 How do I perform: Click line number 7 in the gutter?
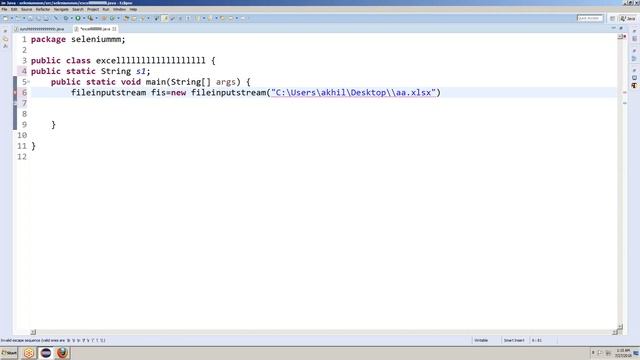[24, 103]
